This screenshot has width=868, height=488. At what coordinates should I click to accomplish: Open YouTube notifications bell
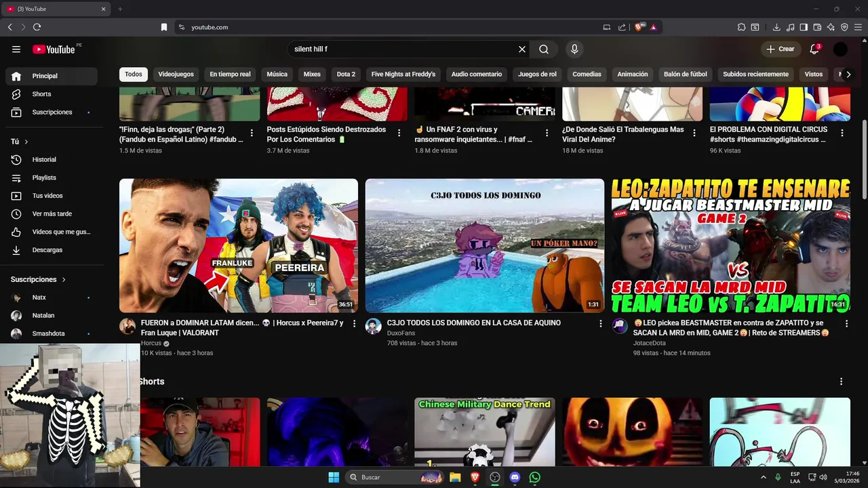[x=815, y=49]
